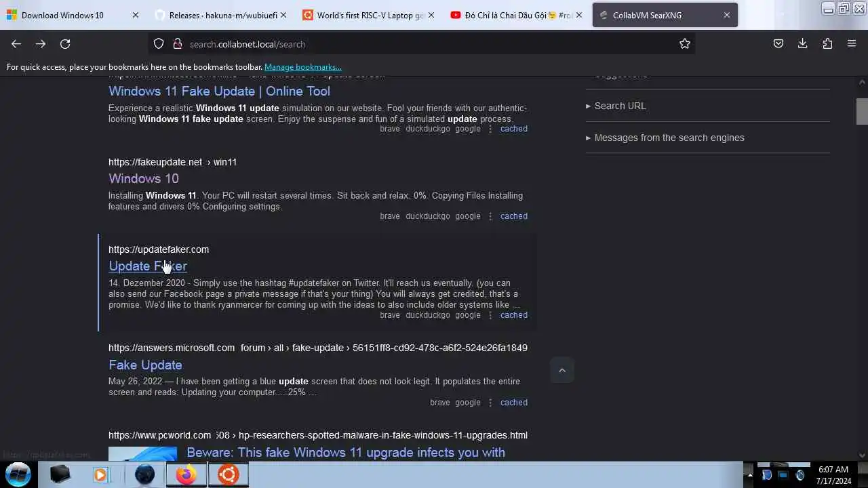The width and height of the screenshot is (868, 488).
Task: Click the PCWorld article thumbnail image
Action: click(x=142, y=453)
